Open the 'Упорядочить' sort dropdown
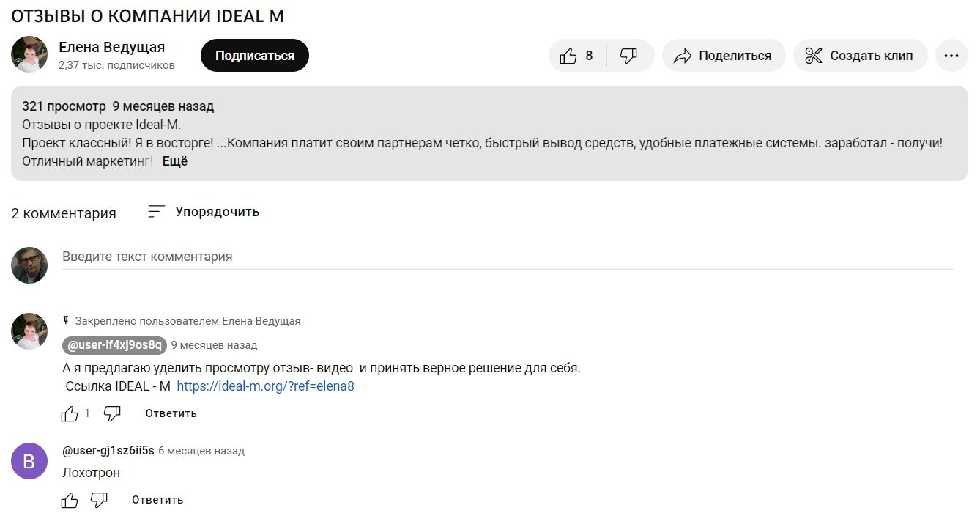 pos(204,212)
